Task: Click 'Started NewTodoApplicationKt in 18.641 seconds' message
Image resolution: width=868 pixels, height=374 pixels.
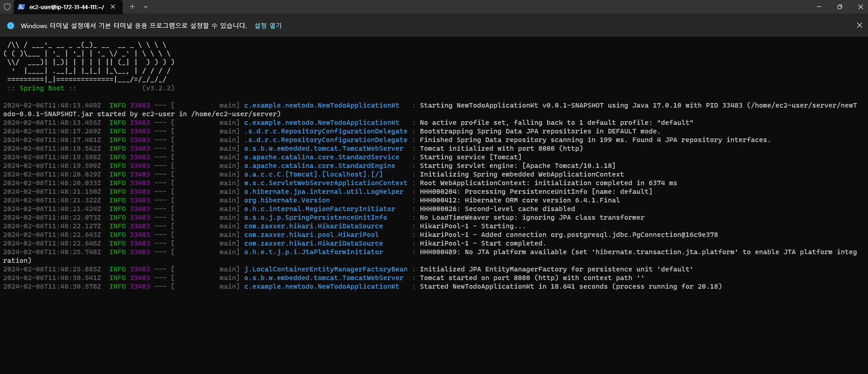Action: coord(571,286)
